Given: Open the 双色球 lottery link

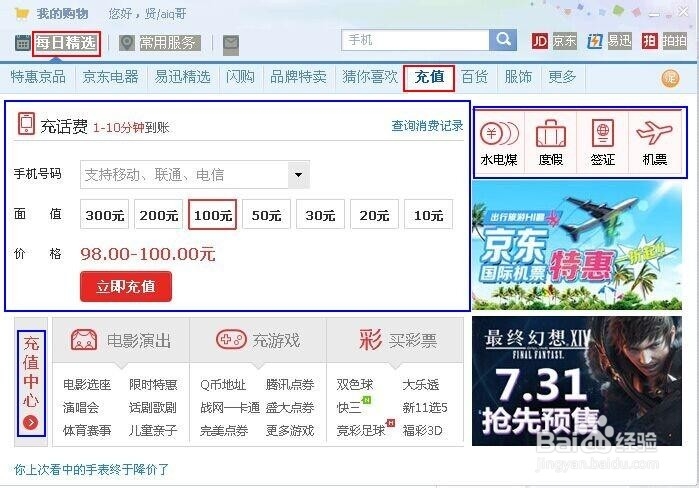Looking at the screenshot, I should coord(355,385).
